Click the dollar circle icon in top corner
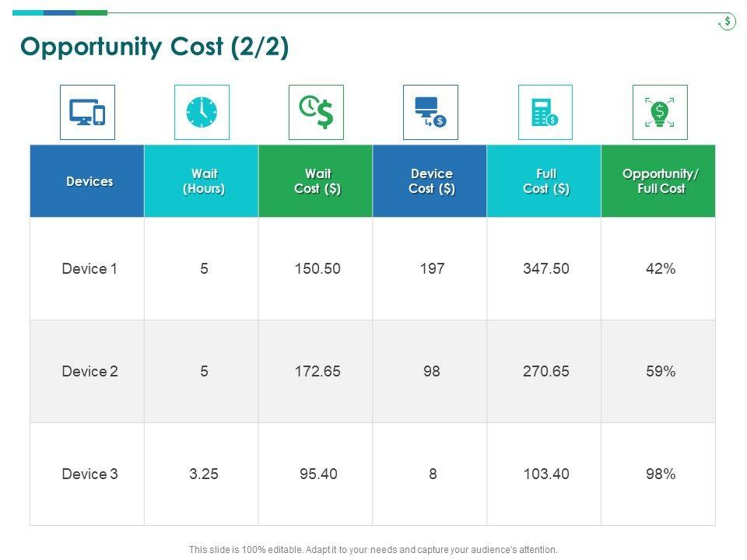747x560 pixels. (727, 22)
